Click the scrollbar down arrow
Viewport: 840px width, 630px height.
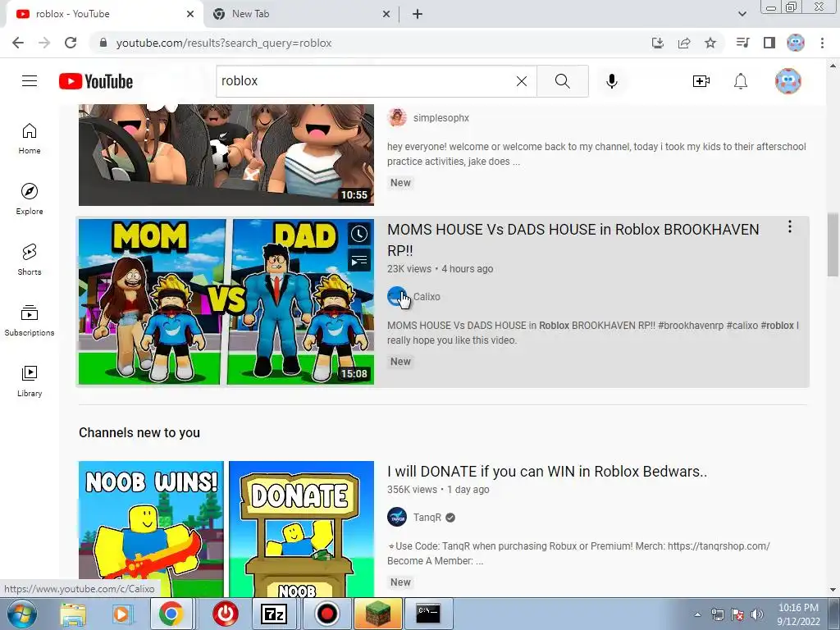coord(833,590)
